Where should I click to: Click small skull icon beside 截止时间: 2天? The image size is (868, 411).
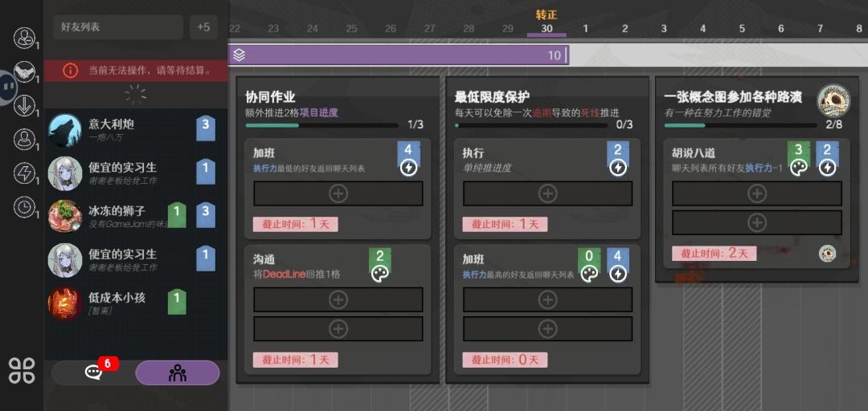coord(827,254)
